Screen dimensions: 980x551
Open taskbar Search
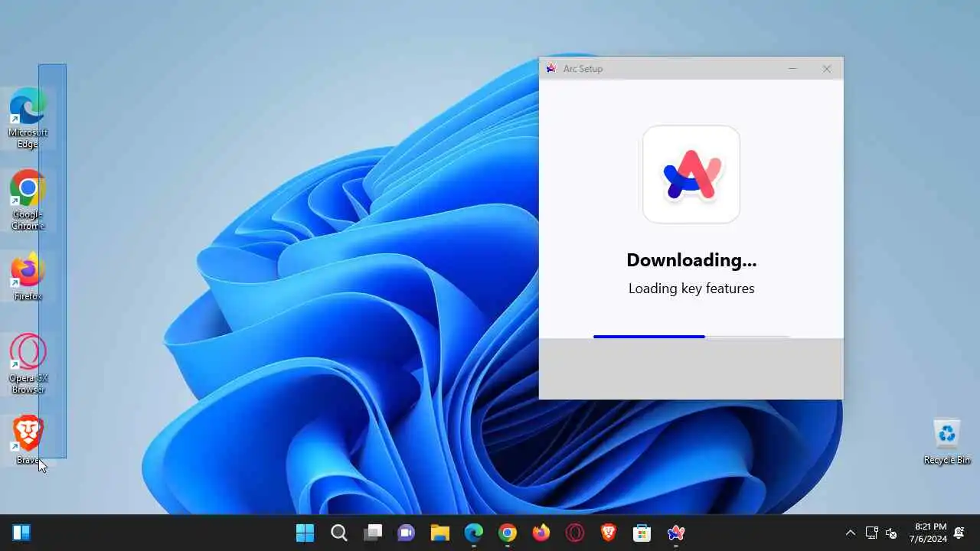(x=338, y=533)
